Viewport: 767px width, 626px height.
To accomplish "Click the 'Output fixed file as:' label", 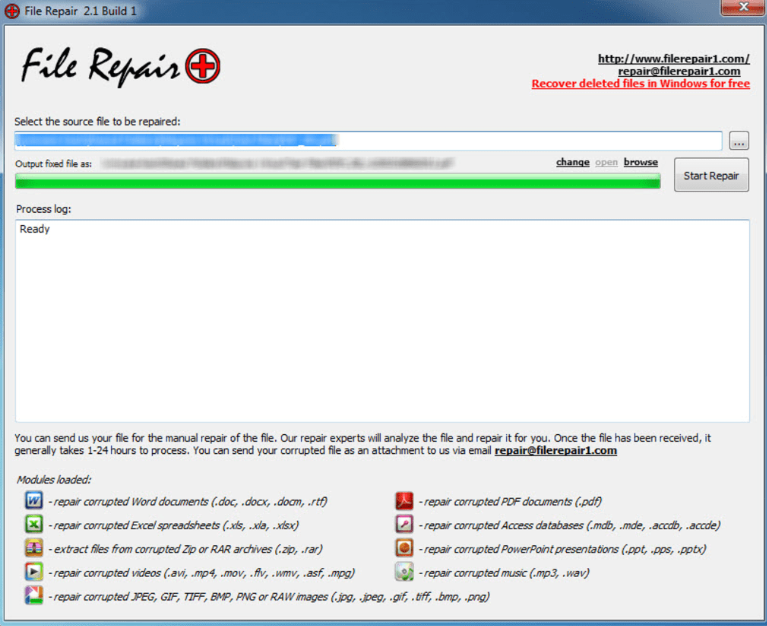I will [x=53, y=163].
